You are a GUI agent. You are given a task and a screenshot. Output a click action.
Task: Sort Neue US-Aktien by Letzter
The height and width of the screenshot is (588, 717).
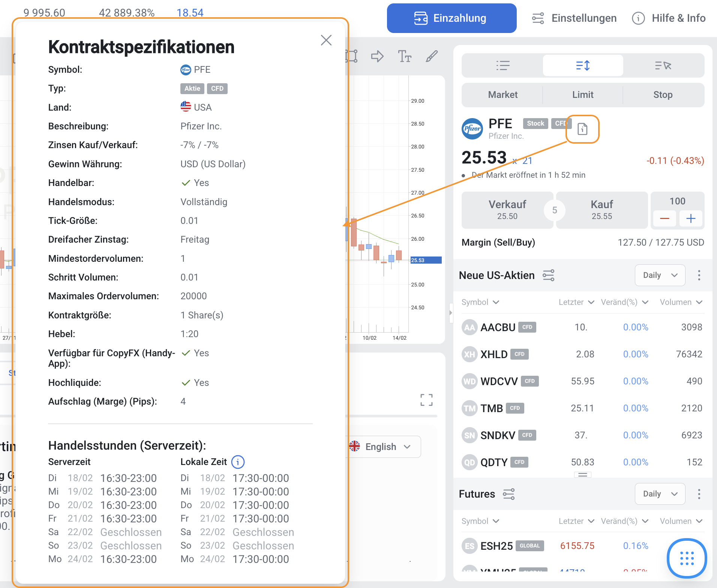576,302
